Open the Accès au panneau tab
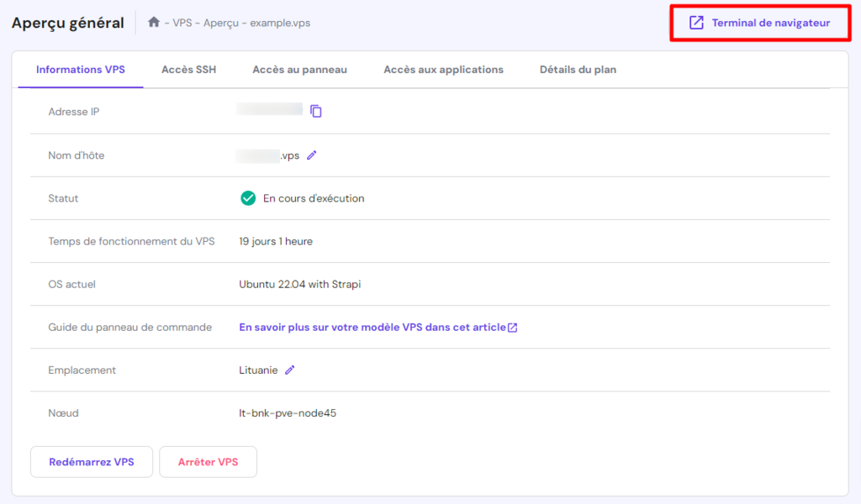The height and width of the screenshot is (504, 861). coord(300,70)
